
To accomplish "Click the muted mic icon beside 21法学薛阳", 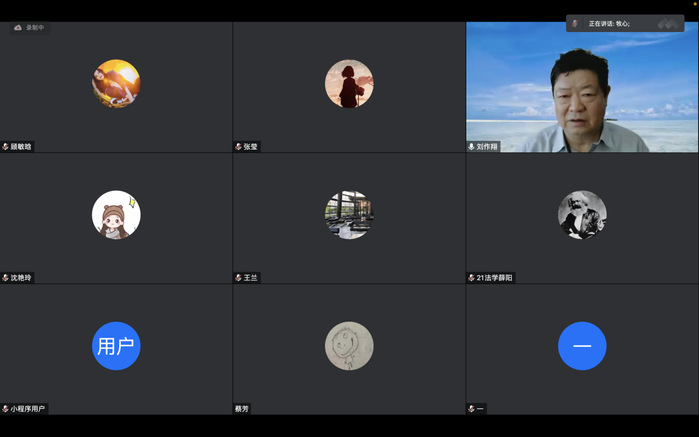I will coord(472,277).
